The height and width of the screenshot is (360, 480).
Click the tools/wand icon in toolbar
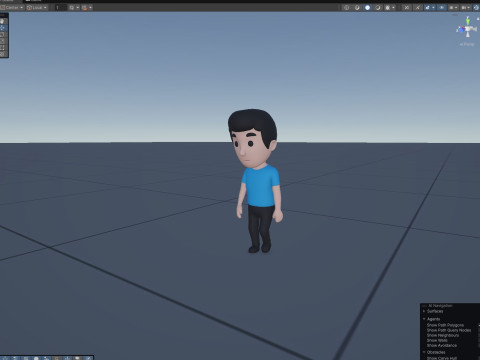pyautogui.click(x=418, y=7)
